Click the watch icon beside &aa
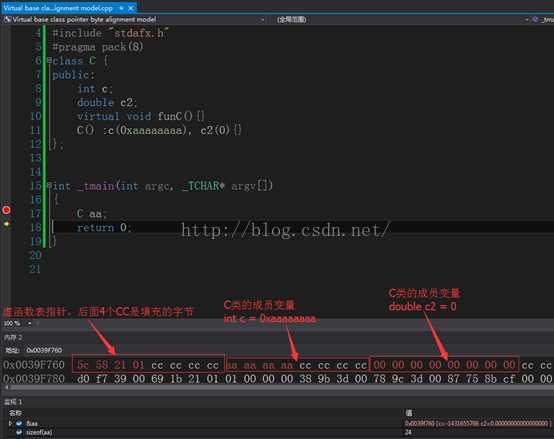This screenshot has width=554, height=439. (x=19, y=423)
